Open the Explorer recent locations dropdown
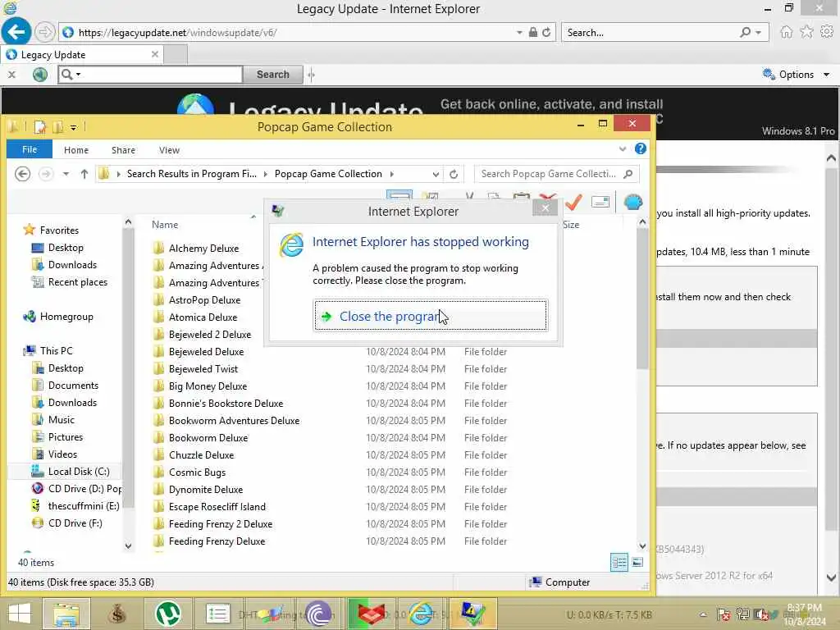Viewport: 840px width, 630px height. click(x=66, y=174)
